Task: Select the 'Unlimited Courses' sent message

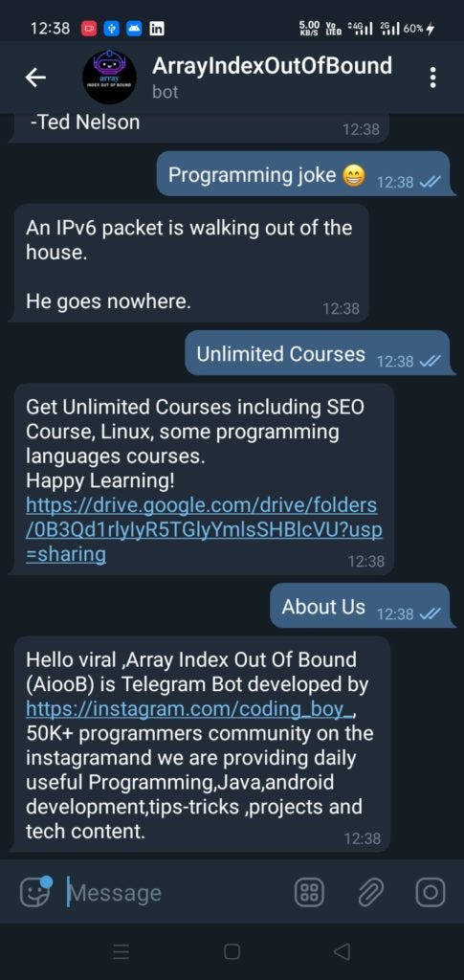Action: tap(318, 353)
